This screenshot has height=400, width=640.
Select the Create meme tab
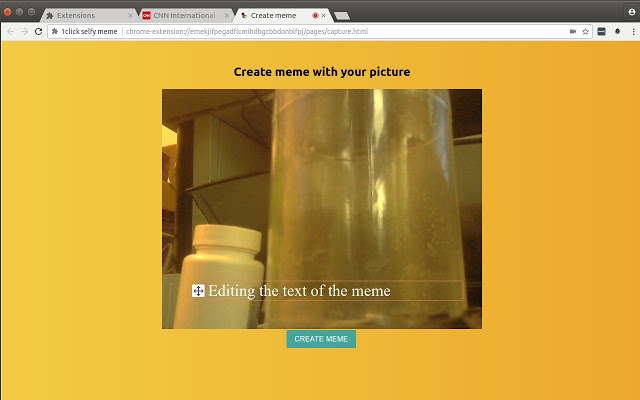tap(275, 16)
